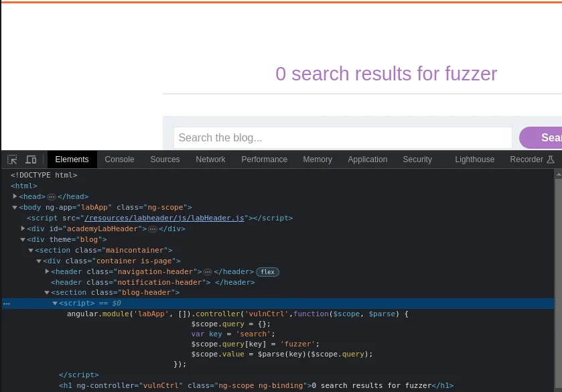Open the Memory tab
The image size is (562, 392).
318,159
